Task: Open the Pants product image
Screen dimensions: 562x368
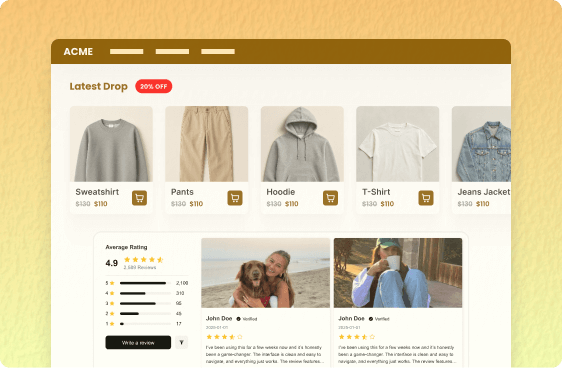Action: coord(206,144)
